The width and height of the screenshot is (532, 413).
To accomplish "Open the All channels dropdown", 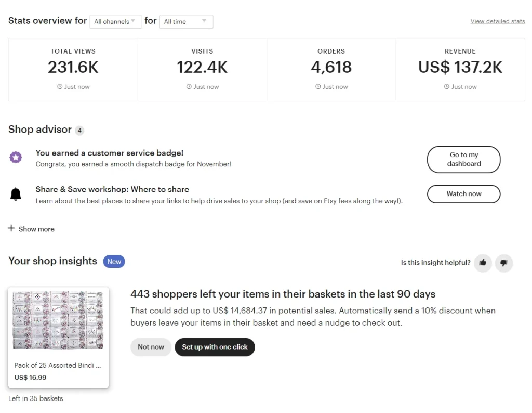I will pos(115,21).
